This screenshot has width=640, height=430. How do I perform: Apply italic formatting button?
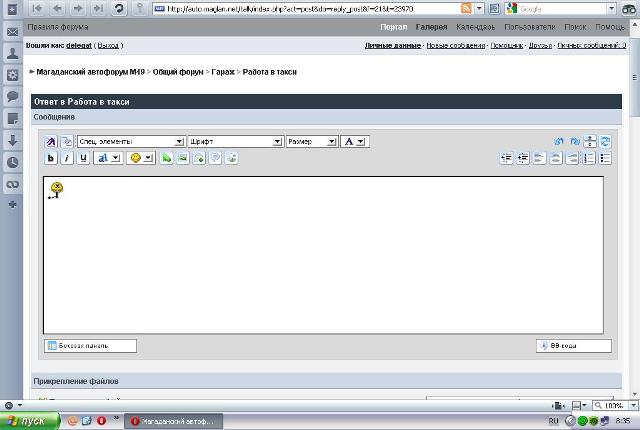[x=67, y=158]
